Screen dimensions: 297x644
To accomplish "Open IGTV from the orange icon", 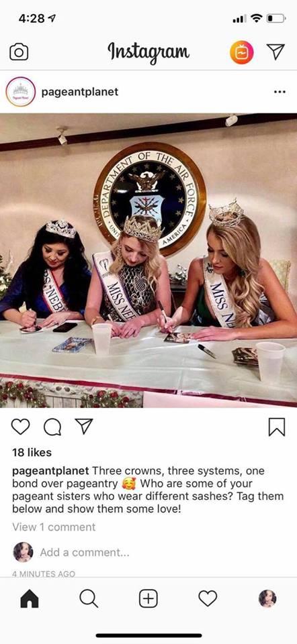I will point(241,52).
